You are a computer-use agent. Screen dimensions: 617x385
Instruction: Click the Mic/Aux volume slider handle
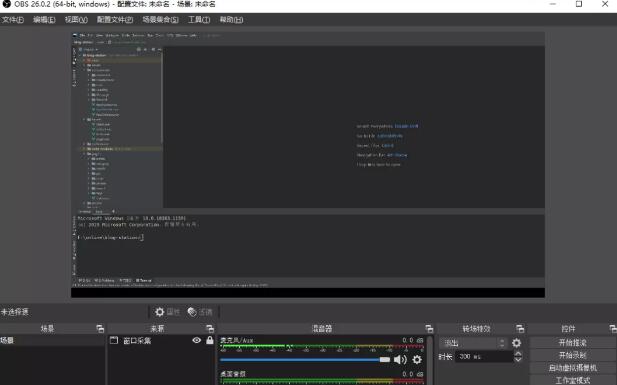[x=384, y=359]
